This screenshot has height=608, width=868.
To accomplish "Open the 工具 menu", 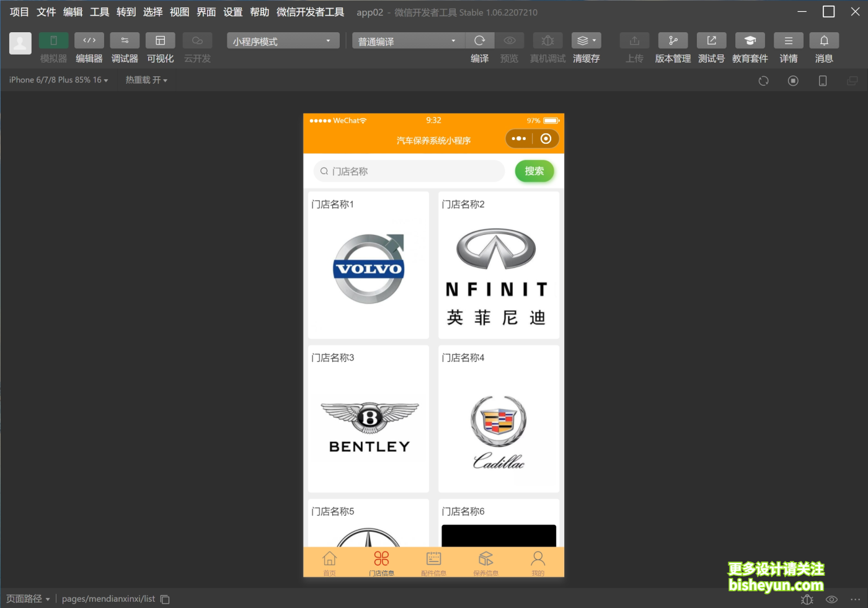I will point(99,12).
